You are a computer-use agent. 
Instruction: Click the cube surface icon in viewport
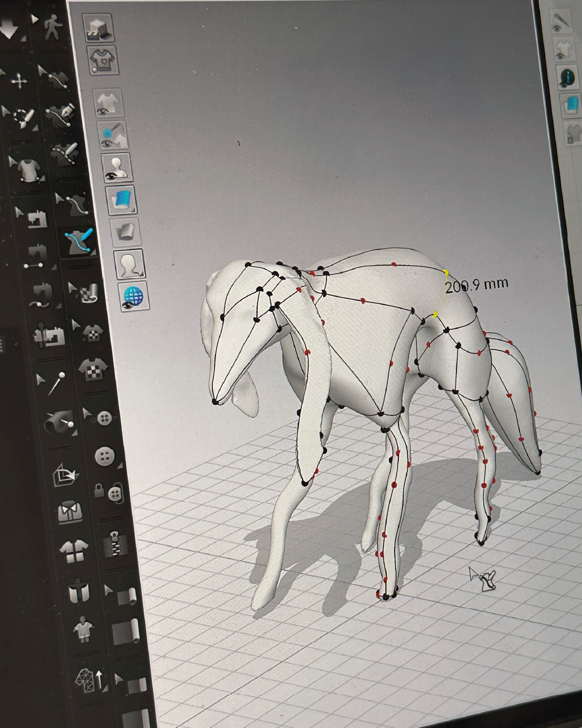(x=99, y=28)
